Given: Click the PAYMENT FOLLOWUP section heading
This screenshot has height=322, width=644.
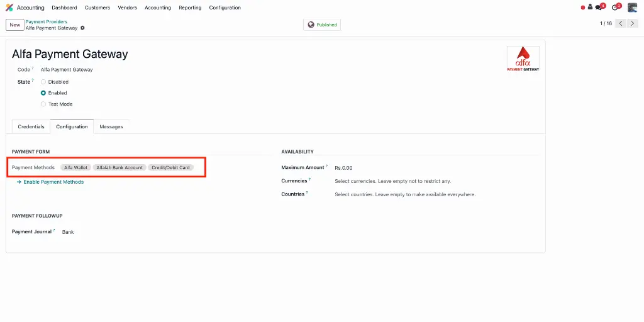Looking at the screenshot, I should tap(37, 216).
